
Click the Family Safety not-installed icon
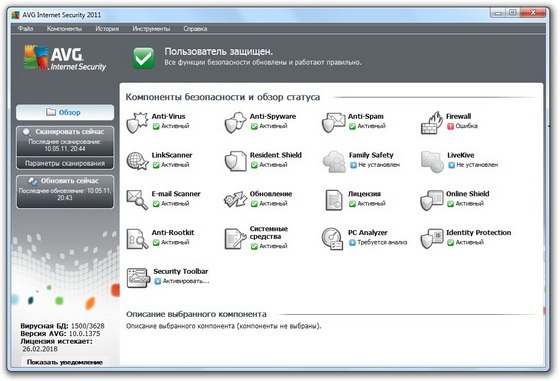pos(334,161)
